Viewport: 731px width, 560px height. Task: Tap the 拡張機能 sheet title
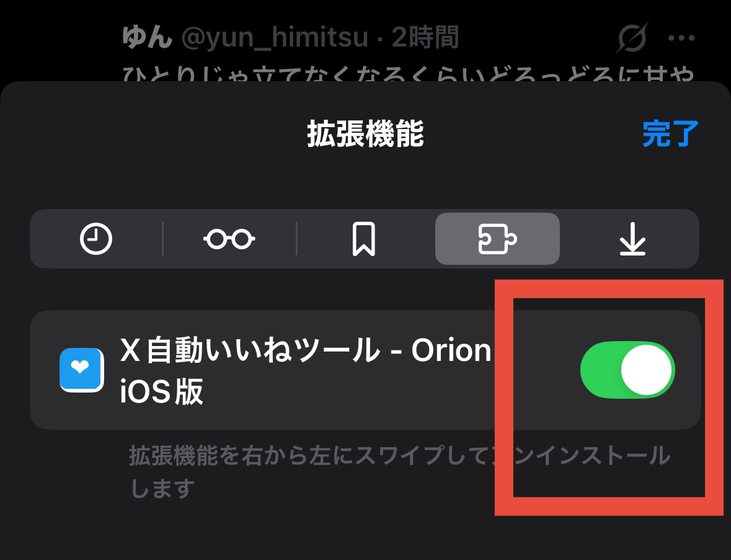[365, 134]
